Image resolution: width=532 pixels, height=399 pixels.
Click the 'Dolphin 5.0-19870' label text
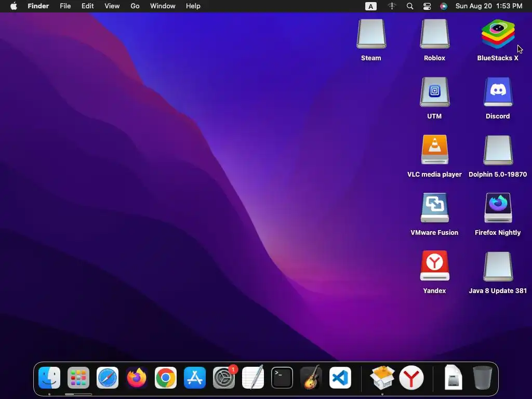pos(498,175)
